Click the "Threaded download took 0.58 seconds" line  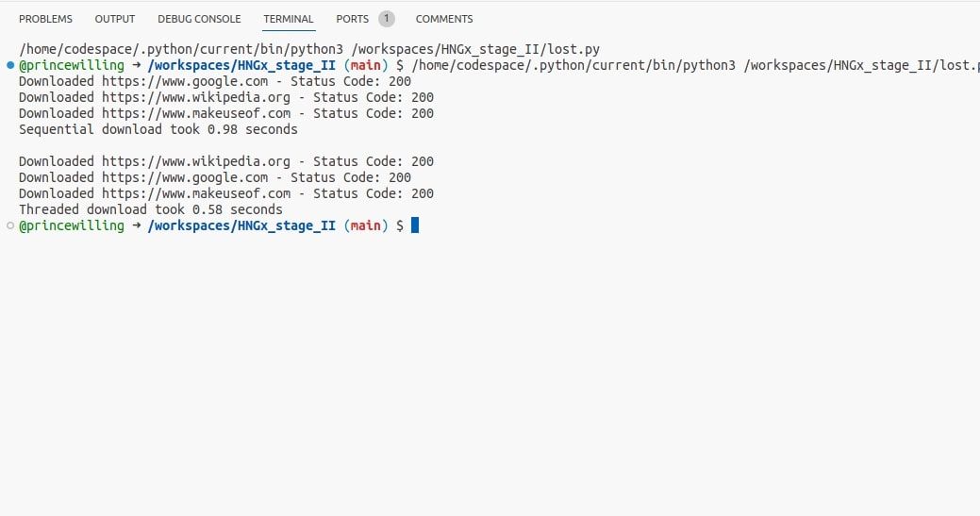click(151, 209)
